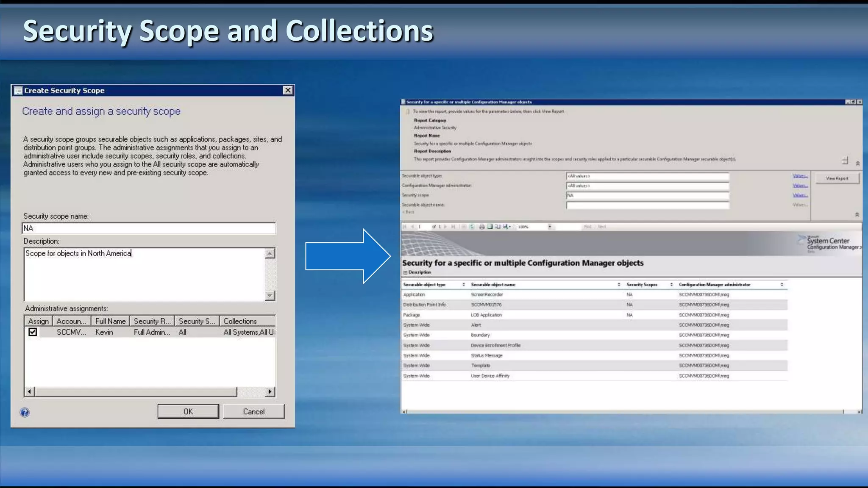
Task: Click Find in report toolbar
Action: click(588, 227)
